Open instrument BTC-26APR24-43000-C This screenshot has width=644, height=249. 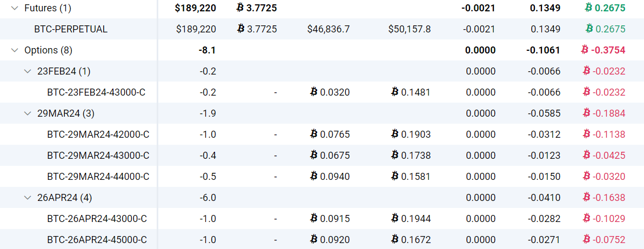click(x=97, y=219)
